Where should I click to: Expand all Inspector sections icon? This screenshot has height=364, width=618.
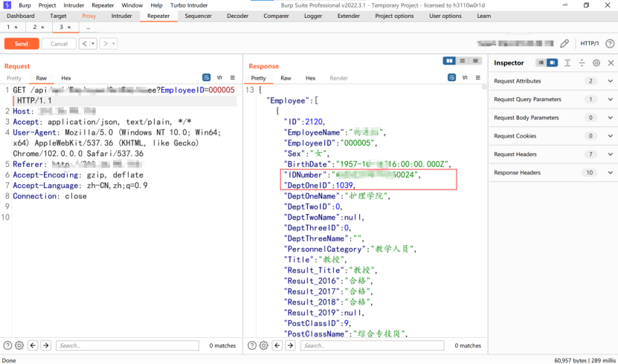click(x=567, y=62)
